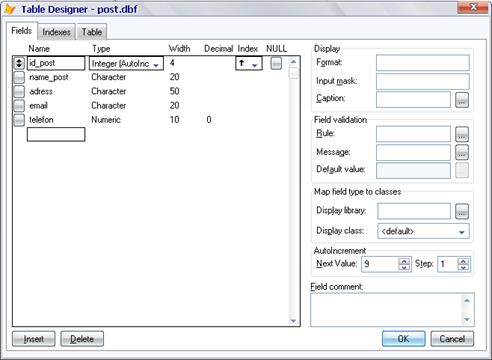
Task: Select the email field name
Action: (38, 106)
